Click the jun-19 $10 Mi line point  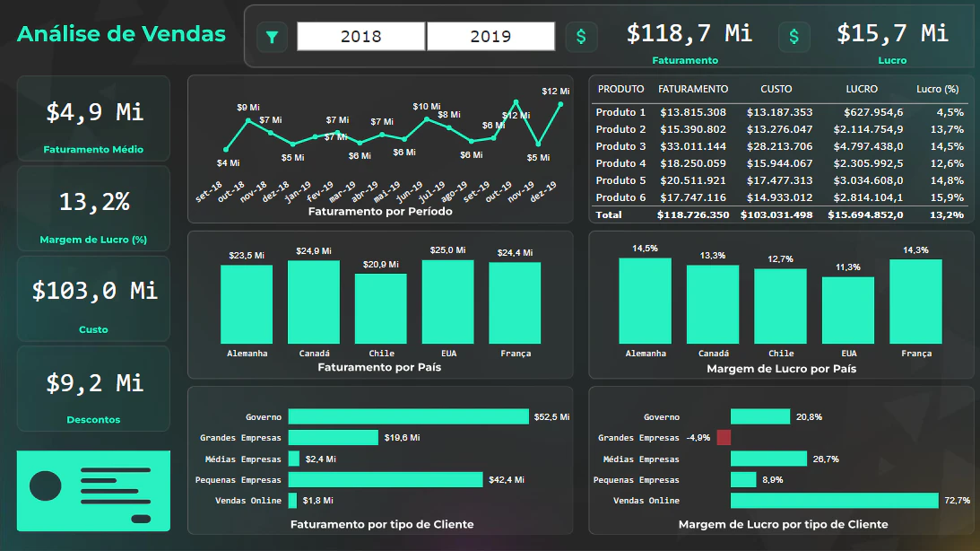click(x=427, y=118)
